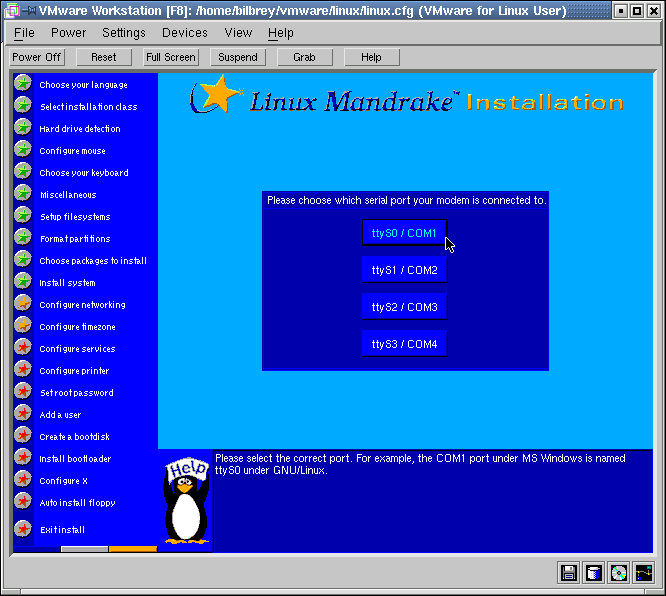Select the ttyS3 / COM4 serial port

coord(404,344)
